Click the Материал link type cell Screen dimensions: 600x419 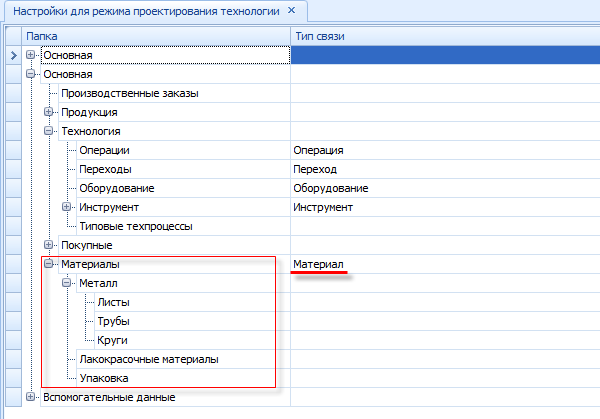coord(318,264)
